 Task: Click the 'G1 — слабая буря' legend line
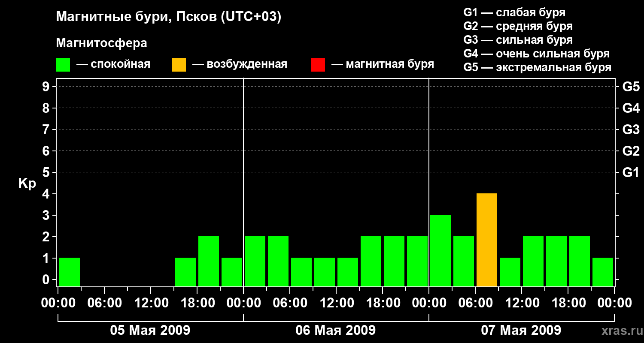[x=514, y=12]
